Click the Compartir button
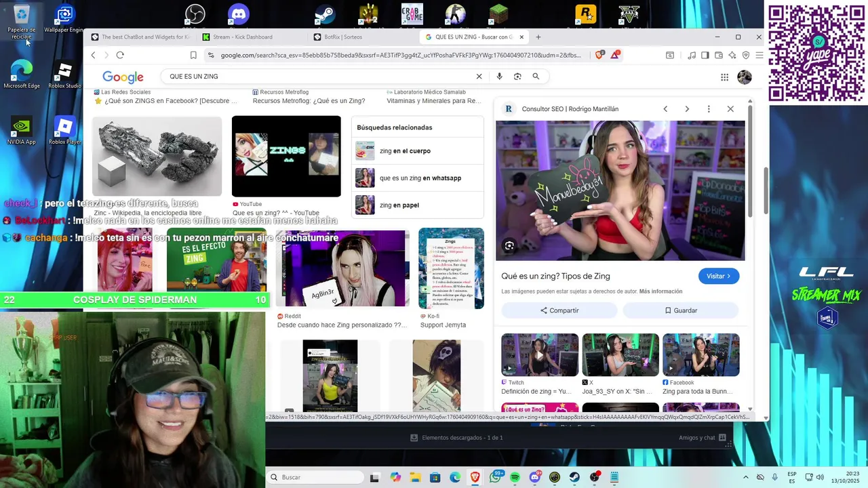This screenshot has width=868, height=488. tap(559, 310)
